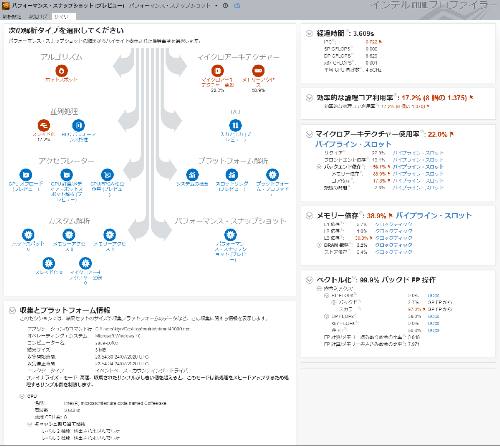Screen dimensions: 500x448
Task: Select the スロットリング (プレビュー) icon
Action: pos(232,175)
